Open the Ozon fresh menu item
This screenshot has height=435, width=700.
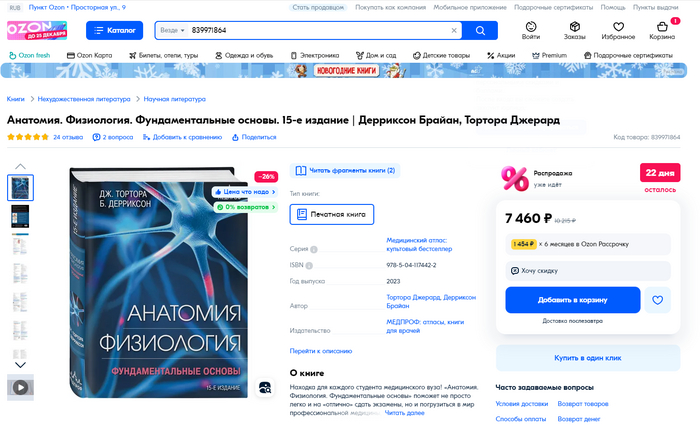point(30,55)
